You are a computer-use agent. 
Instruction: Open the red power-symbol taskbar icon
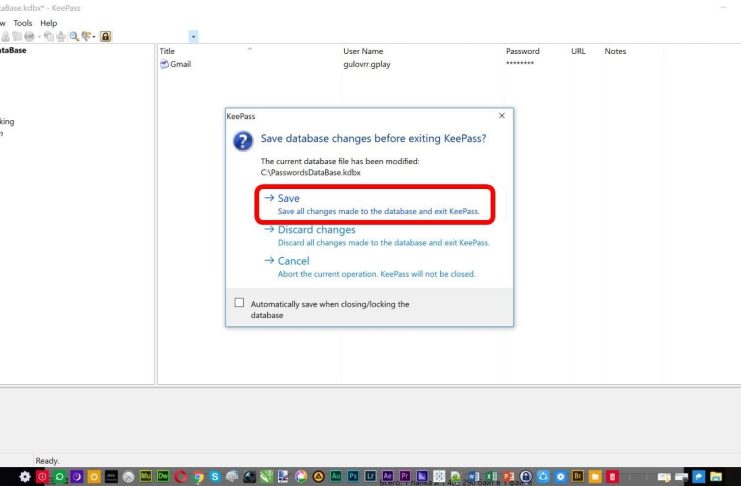42,477
